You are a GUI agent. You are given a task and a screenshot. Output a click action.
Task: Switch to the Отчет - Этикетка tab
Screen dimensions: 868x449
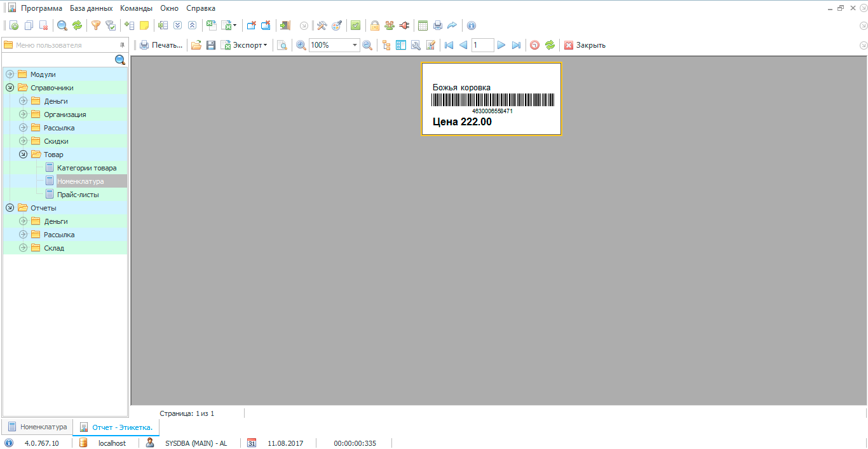pyautogui.click(x=116, y=427)
